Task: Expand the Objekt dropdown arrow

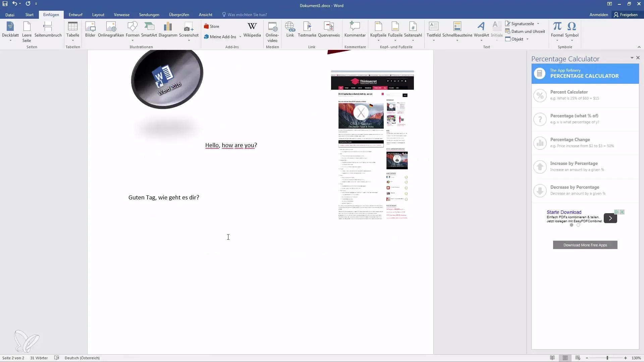Action: (527, 39)
